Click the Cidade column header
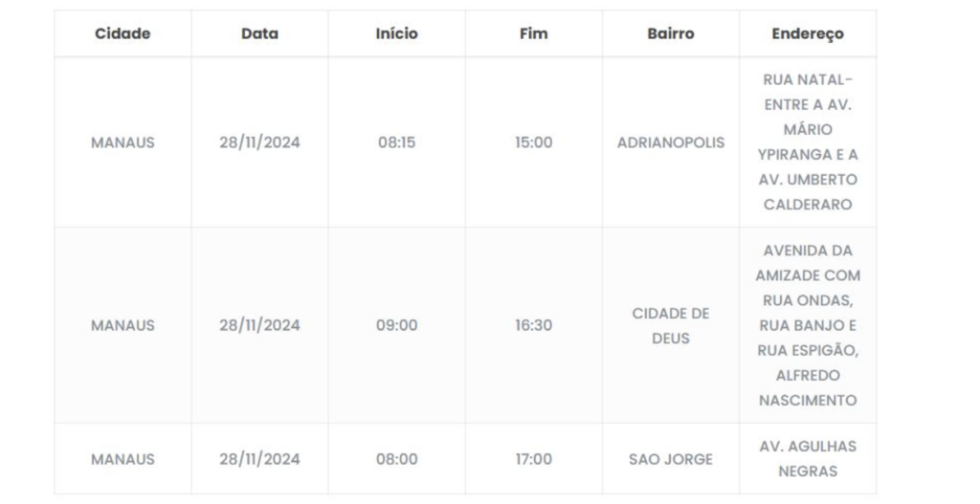 coord(122,33)
